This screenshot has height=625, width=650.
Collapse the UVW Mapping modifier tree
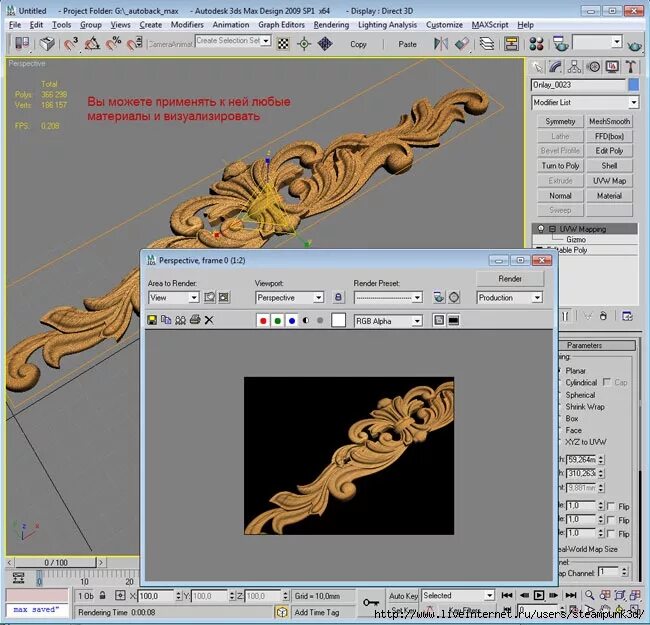point(552,229)
